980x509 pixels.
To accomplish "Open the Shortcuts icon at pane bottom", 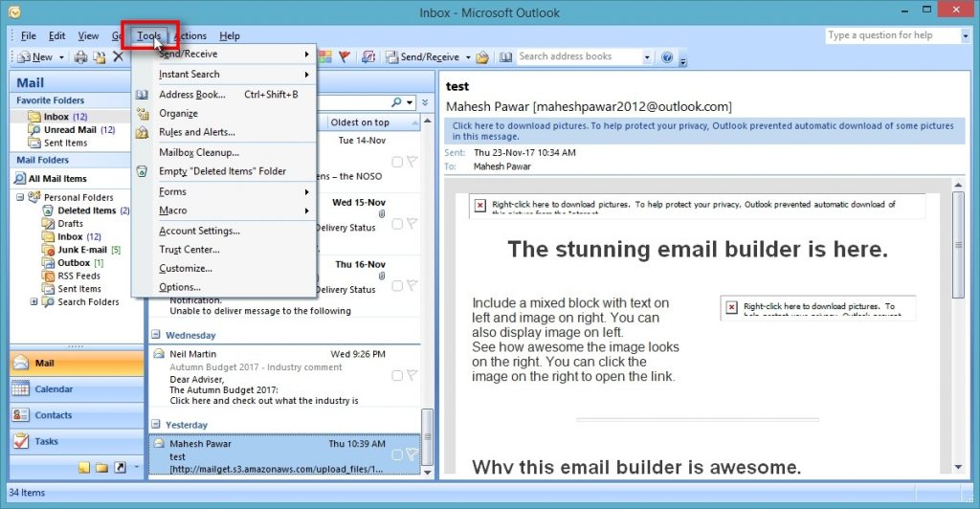I will pos(120,467).
